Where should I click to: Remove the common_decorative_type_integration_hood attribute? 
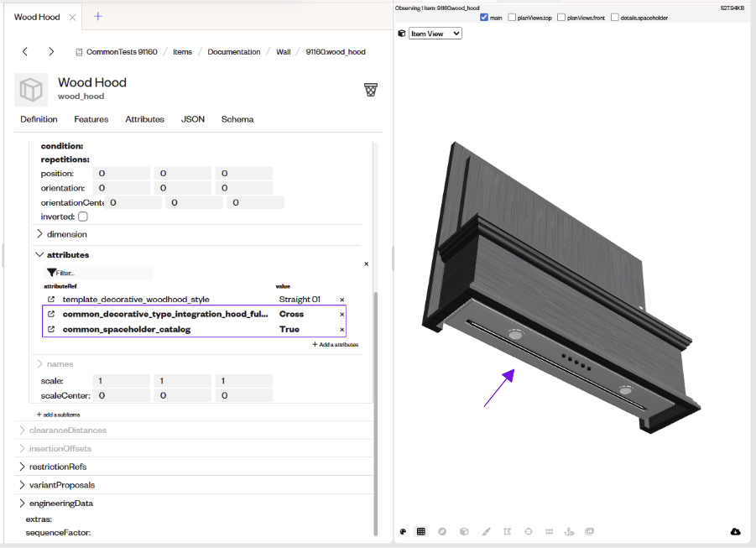click(342, 315)
